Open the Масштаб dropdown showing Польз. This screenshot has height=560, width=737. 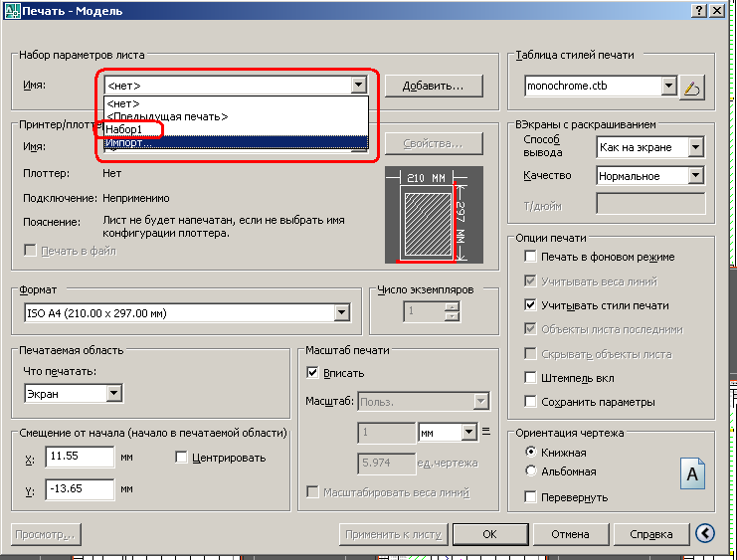tap(480, 402)
